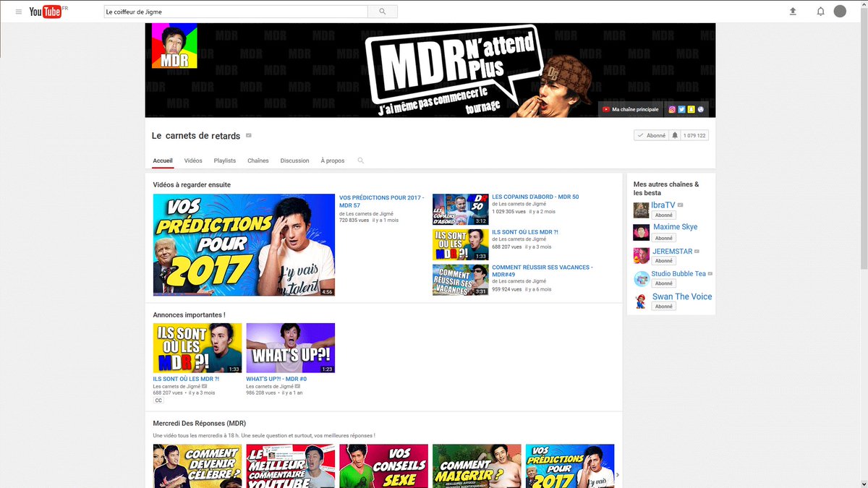868x488 pixels.
Task: Open the hamburger guide menu
Action: click(19, 12)
